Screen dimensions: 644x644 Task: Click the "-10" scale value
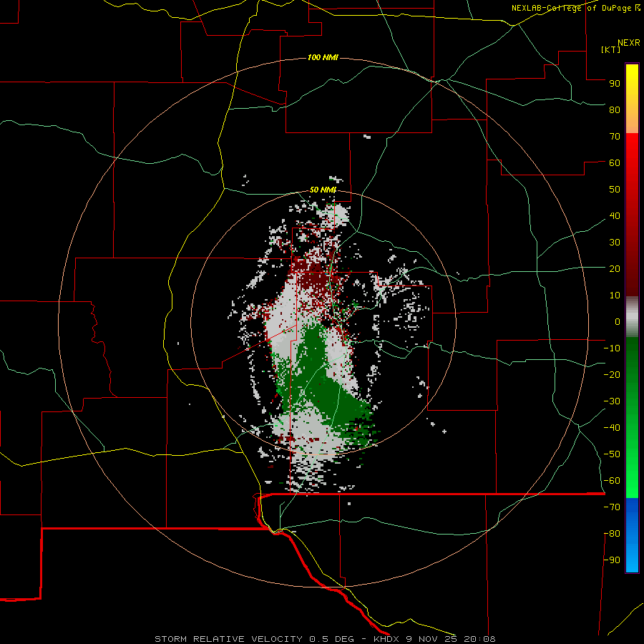(x=612, y=348)
